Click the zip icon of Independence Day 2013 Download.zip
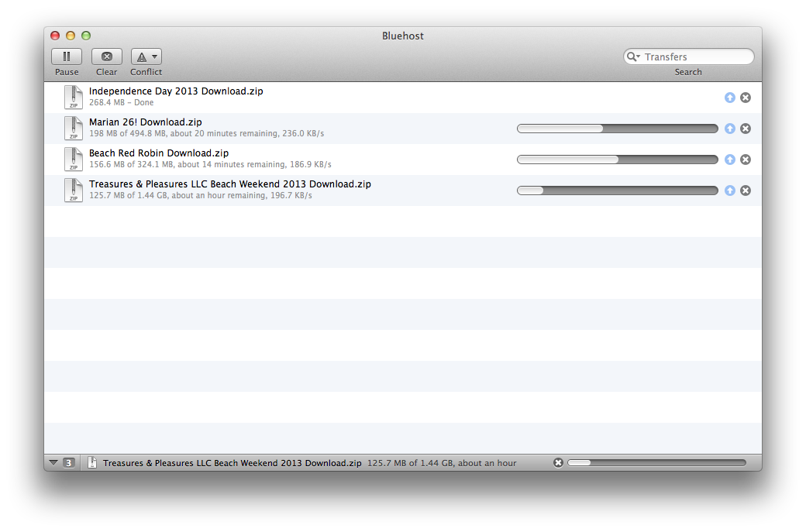 [74, 97]
